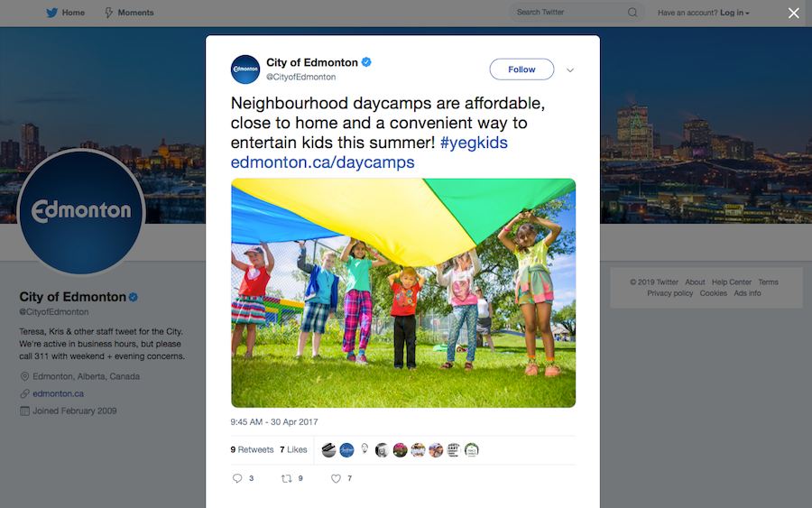
Task: Open the #yegkids hashtag
Action: (x=474, y=143)
